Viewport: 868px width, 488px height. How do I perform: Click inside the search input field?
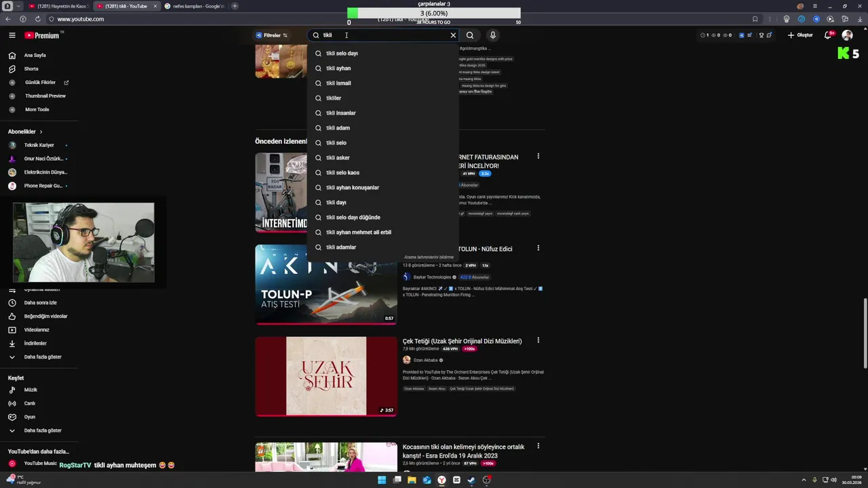[x=383, y=35]
